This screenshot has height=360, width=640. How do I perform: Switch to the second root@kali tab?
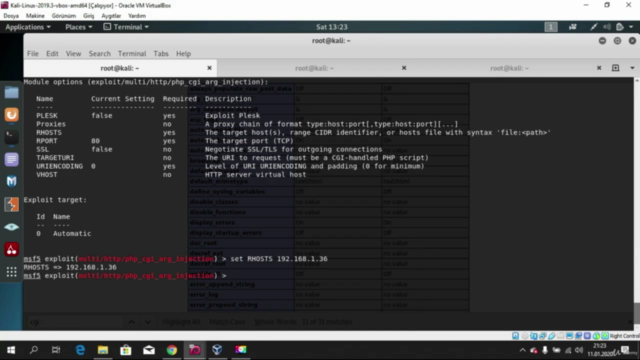coord(314,68)
